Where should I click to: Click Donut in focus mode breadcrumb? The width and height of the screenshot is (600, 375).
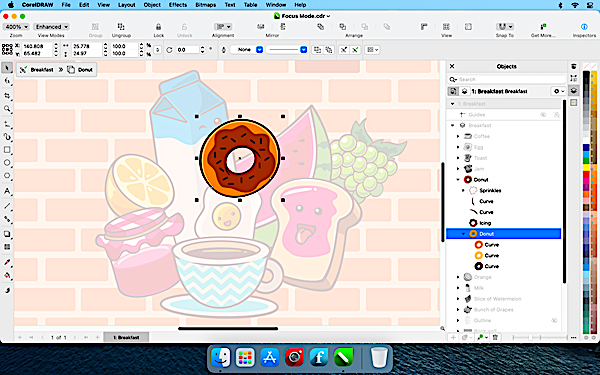point(85,70)
